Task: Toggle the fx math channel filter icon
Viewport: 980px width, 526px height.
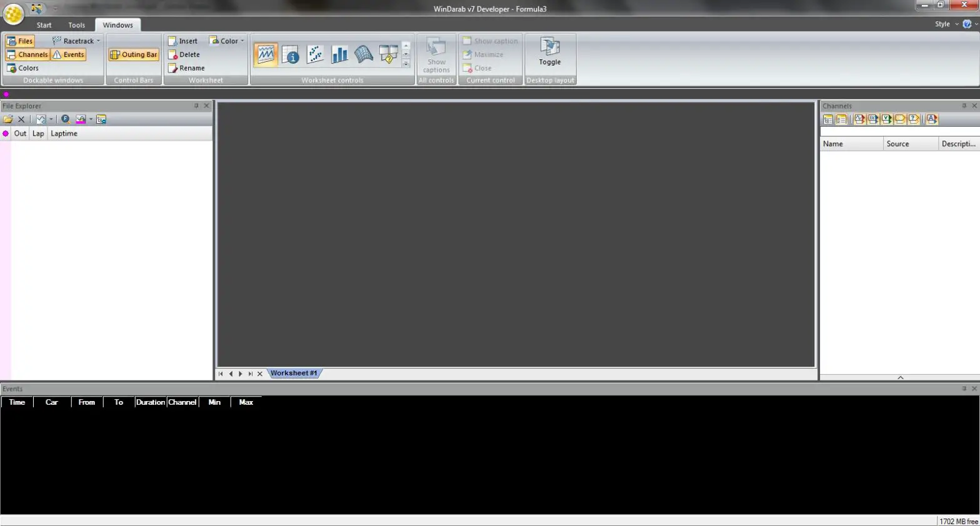Action: pyautogui.click(x=873, y=119)
